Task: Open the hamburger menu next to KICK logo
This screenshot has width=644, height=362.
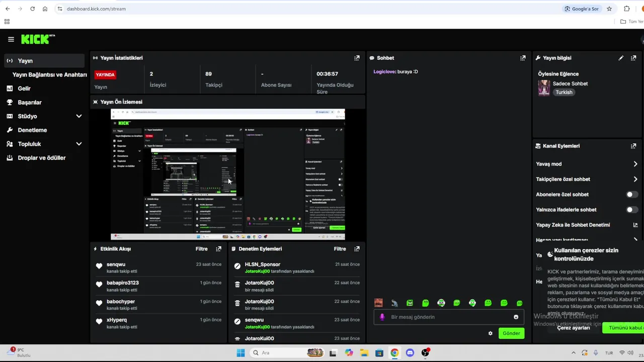Action: (x=11, y=39)
